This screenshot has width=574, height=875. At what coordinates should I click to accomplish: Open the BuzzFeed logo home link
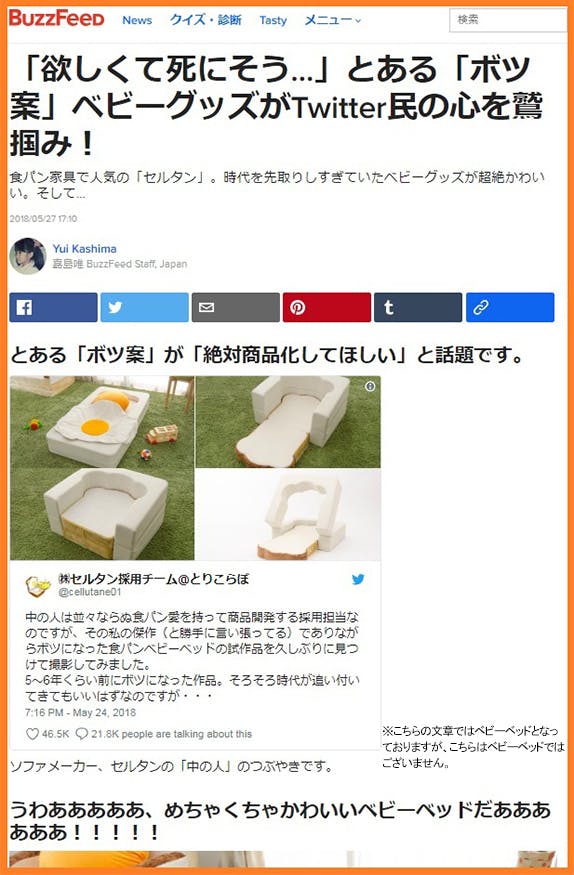56,18
